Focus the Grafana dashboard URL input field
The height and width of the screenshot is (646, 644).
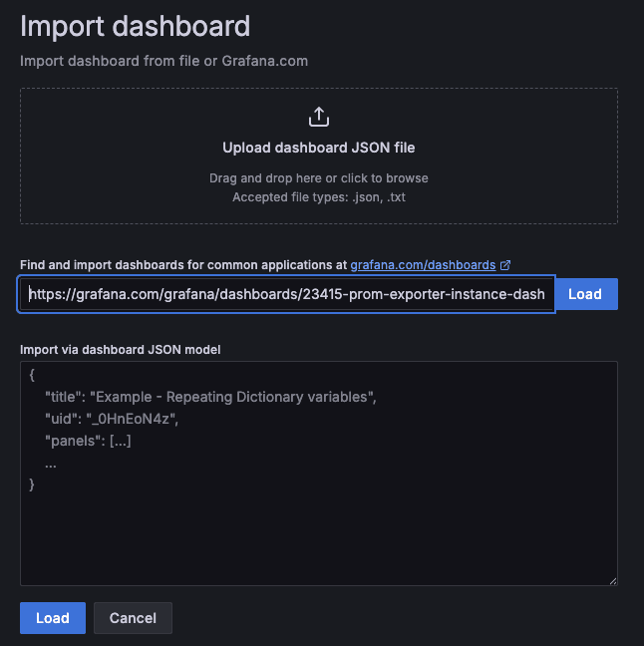click(286, 294)
